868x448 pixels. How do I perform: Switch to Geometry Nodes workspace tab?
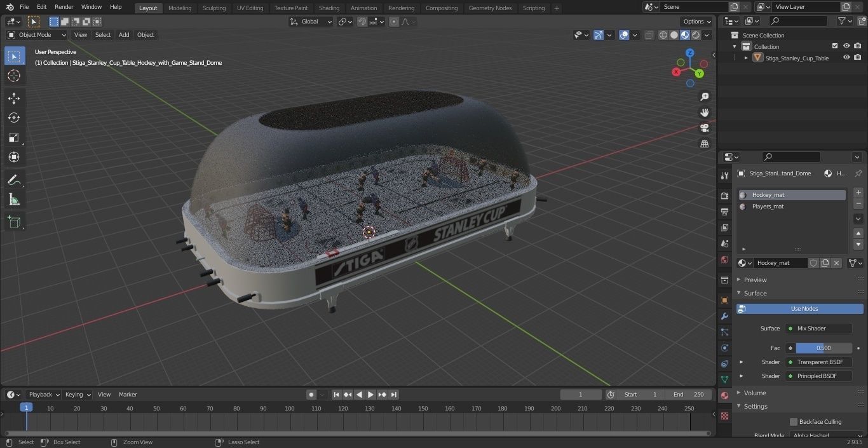(x=490, y=8)
